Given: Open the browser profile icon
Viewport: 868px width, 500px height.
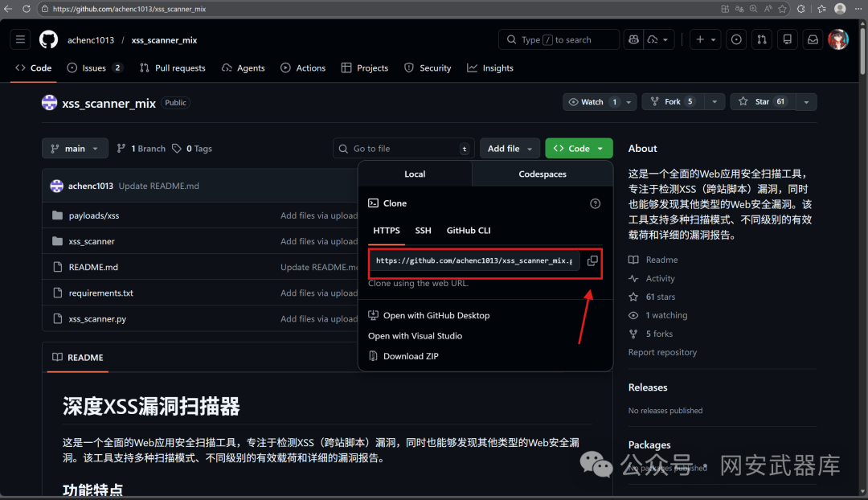Looking at the screenshot, I should [x=841, y=8].
